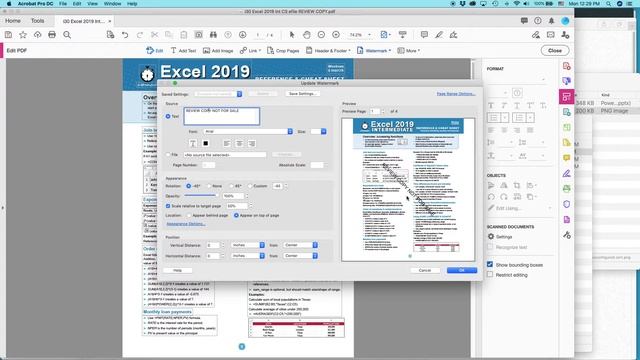Click the notifications bell icon
The height and width of the screenshot is (360, 640).
pos(551,21)
